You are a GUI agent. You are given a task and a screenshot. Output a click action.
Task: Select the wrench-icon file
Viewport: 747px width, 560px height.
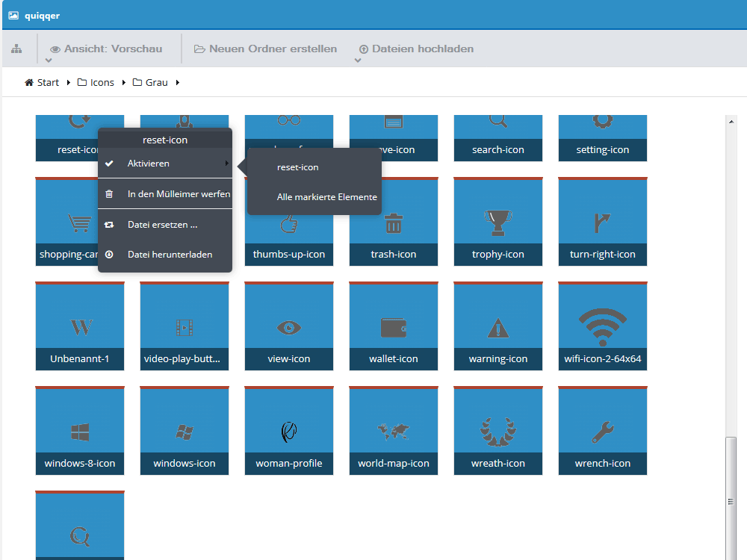(x=603, y=431)
